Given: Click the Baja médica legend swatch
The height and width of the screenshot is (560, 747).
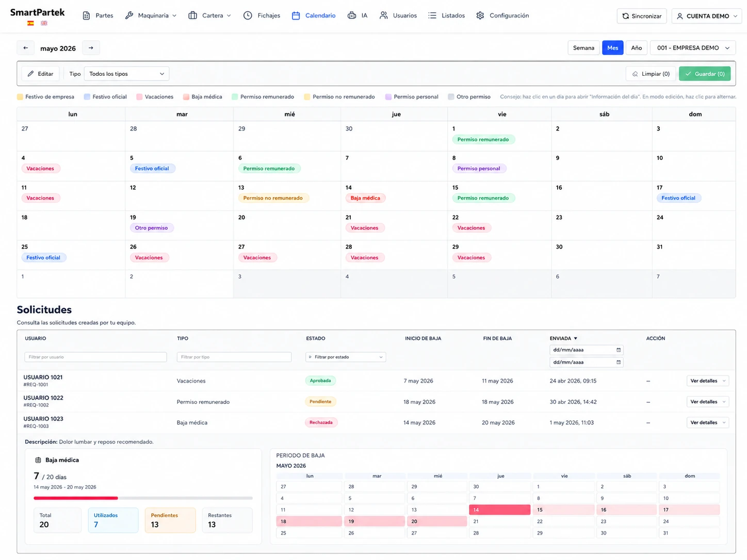Looking at the screenshot, I should [x=186, y=96].
